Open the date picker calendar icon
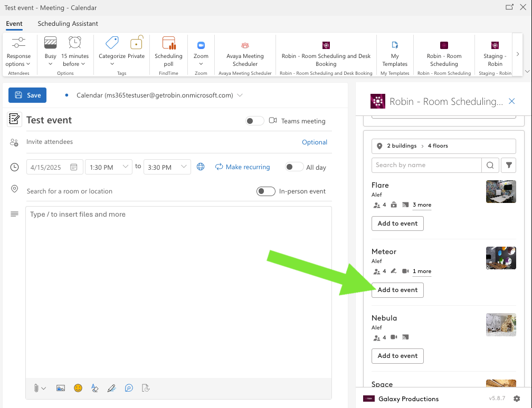The image size is (532, 408). (x=74, y=167)
